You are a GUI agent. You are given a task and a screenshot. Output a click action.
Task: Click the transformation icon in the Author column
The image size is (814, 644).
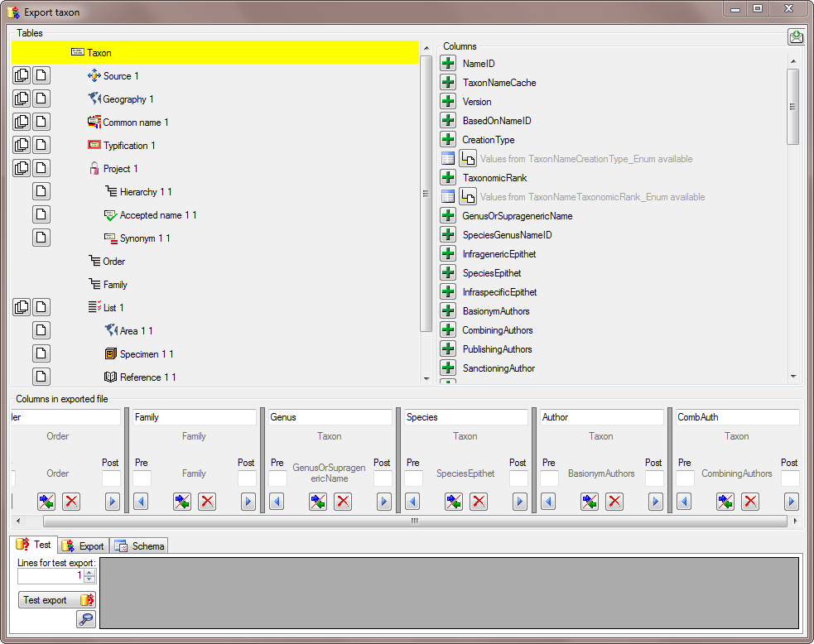pyautogui.click(x=590, y=502)
